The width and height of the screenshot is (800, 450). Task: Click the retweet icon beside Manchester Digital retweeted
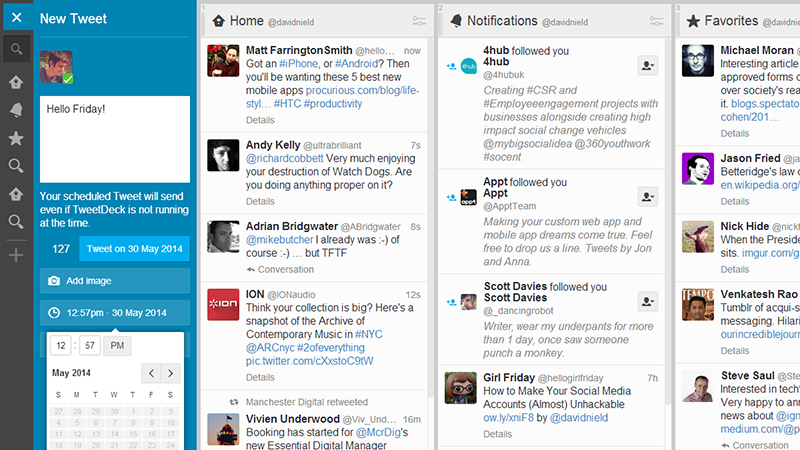(234, 402)
